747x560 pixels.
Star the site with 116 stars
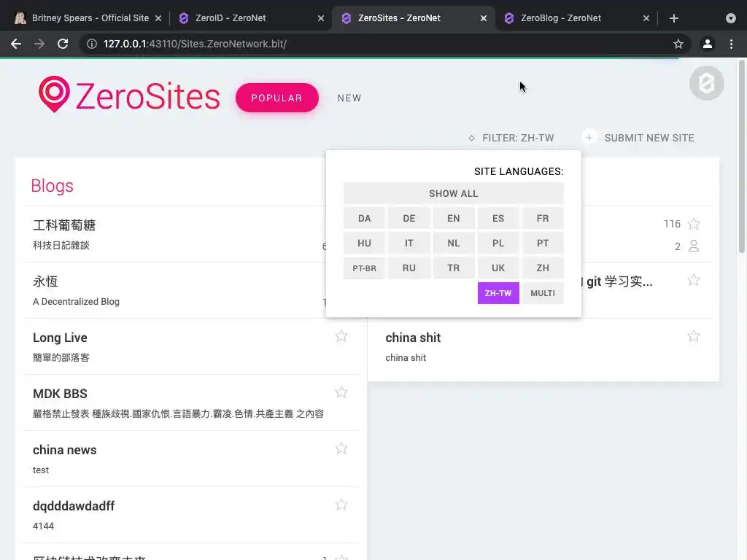coord(694,224)
